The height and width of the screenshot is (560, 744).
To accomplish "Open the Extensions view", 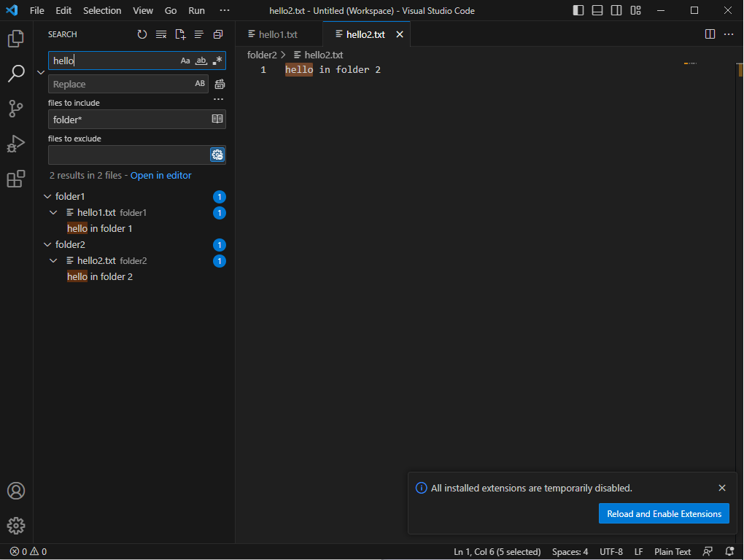I will click(x=16, y=179).
